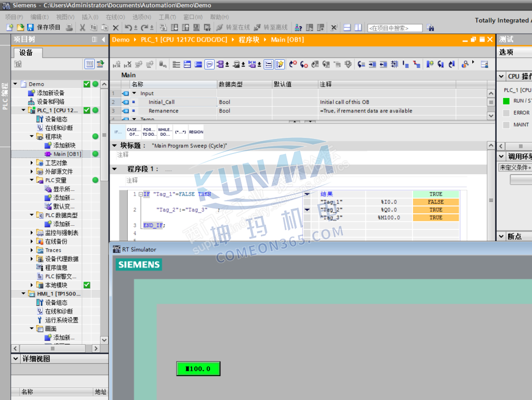Toggle the comment bubble icon in editor toolbar
Screen dimensions: 532x400
pyautogui.click(x=209, y=64)
